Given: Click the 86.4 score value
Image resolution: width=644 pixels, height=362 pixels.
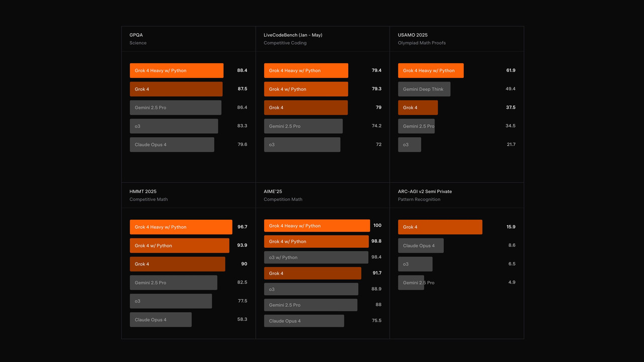Looking at the screenshot, I should tap(242, 108).
